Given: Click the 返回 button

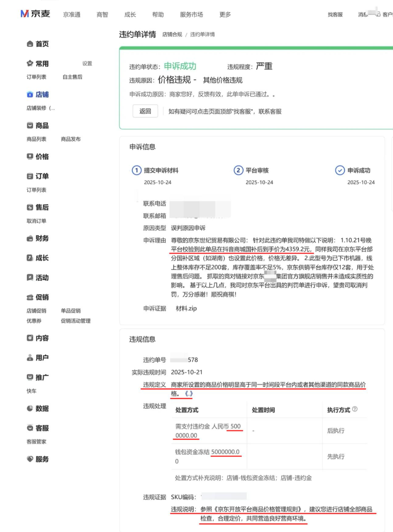Looking at the screenshot, I should click(x=145, y=111).
